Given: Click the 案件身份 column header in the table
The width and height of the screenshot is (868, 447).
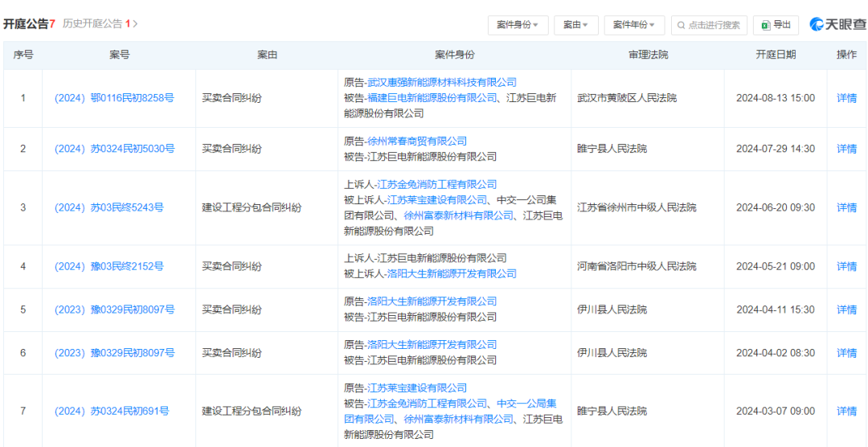Looking at the screenshot, I should 454,55.
